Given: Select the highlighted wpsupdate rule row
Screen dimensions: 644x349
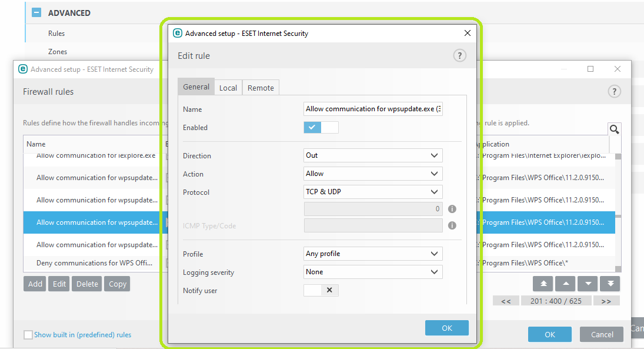Looking at the screenshot, I should pos(95,222).
